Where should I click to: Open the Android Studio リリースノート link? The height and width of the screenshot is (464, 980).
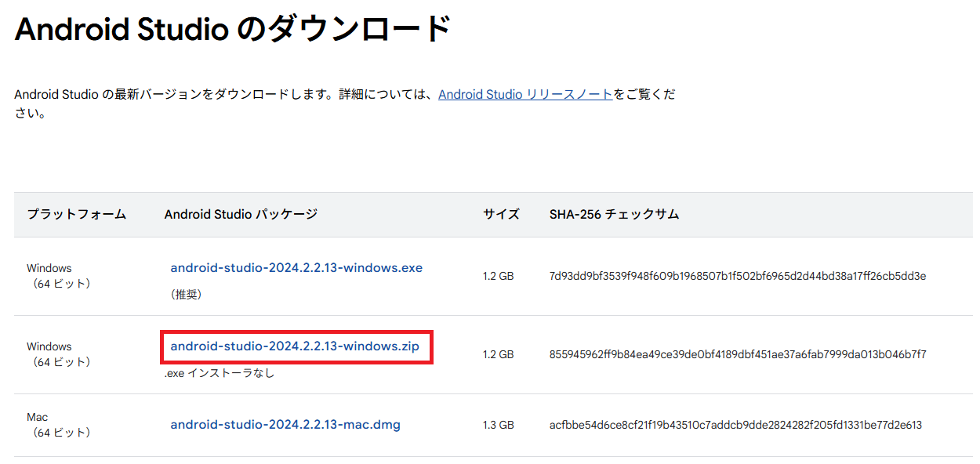click(524, 94)
